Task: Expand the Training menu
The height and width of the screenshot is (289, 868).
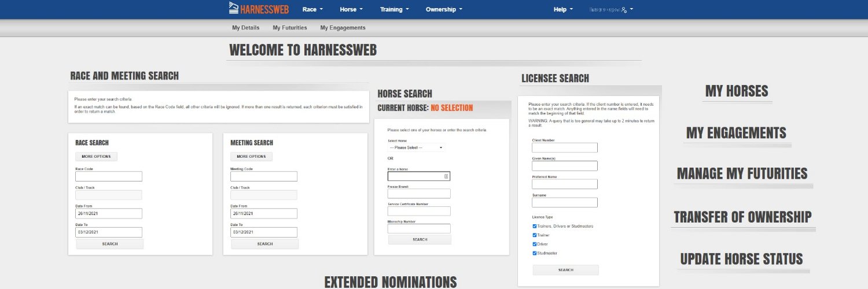Action: click(394, 9)
